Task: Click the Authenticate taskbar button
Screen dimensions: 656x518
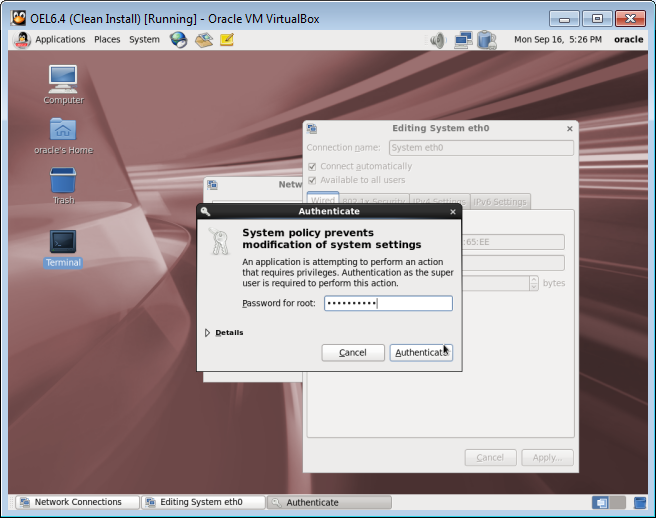Action: coord(329,502)
